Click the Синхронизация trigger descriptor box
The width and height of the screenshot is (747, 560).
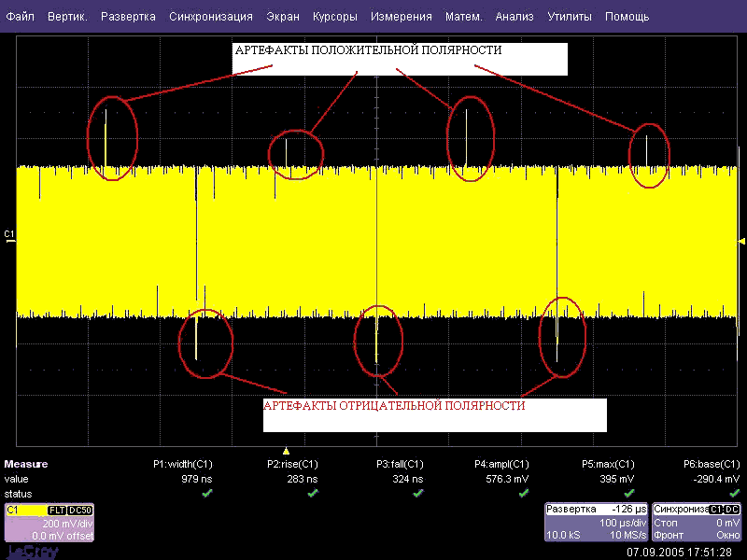pos(697,523)
